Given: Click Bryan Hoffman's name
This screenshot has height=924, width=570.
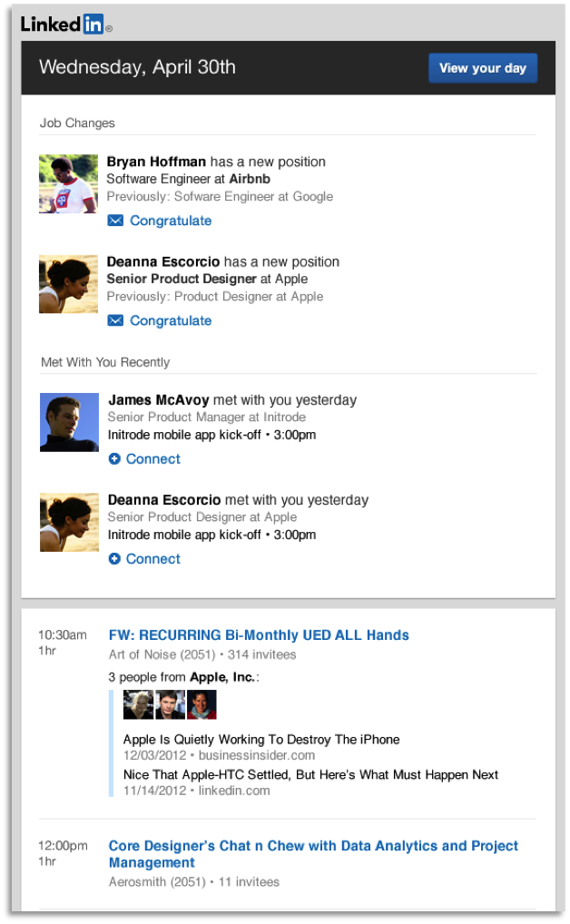Looking at the screenshot, I should [x=156, y=162].
